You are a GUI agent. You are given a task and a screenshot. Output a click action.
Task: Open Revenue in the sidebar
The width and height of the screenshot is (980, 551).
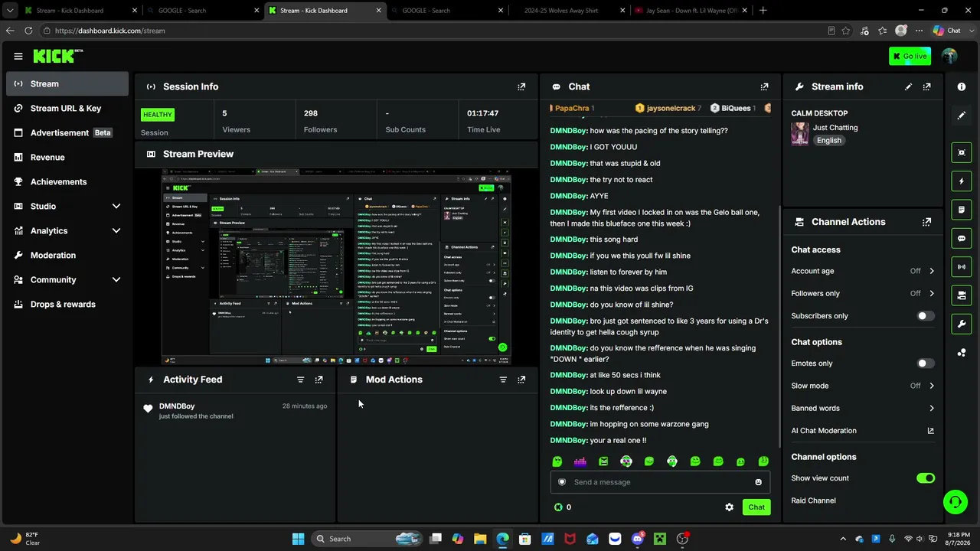coord(67,157)
